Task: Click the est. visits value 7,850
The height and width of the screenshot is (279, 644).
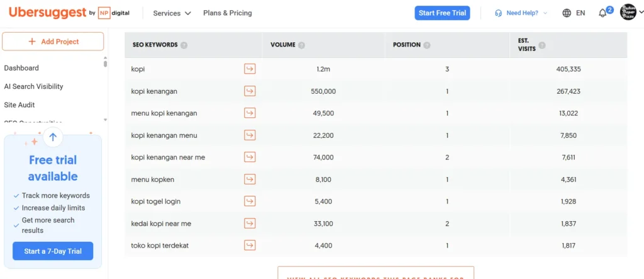Action: 569,135
